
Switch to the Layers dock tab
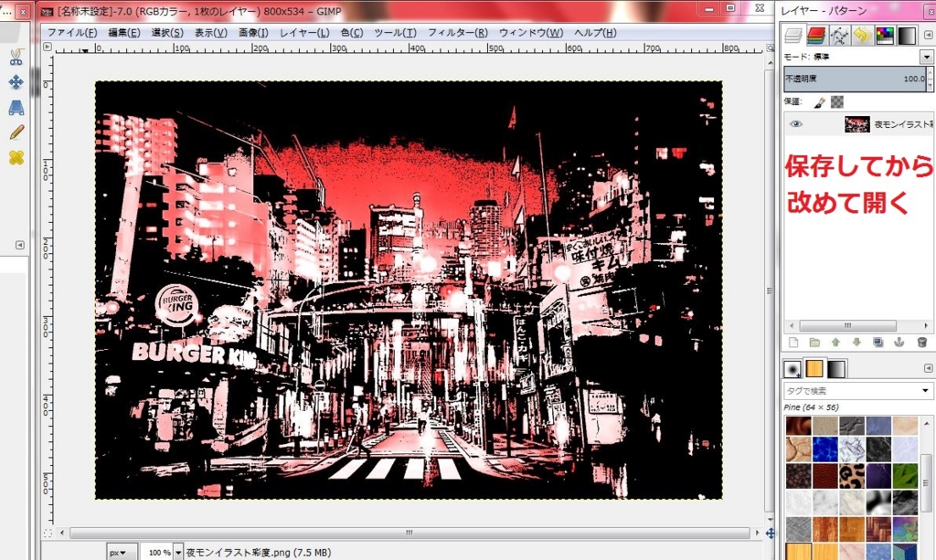[793, 36]
